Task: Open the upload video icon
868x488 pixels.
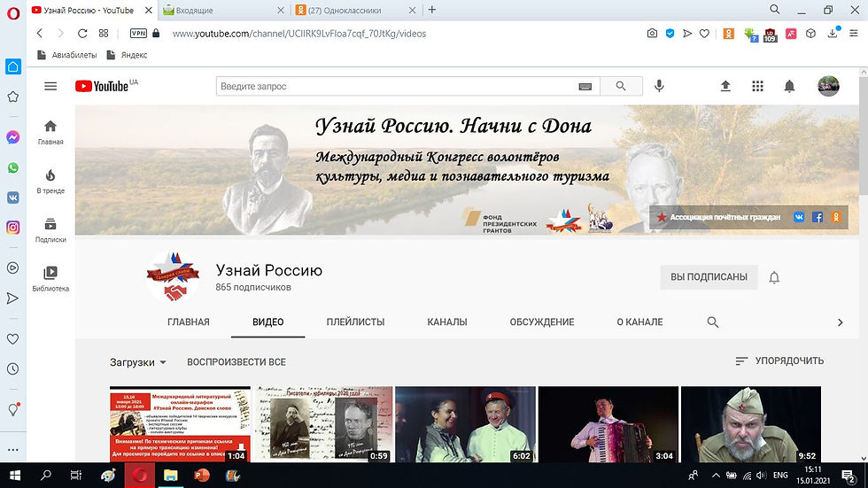Action: tap(725, 86)
